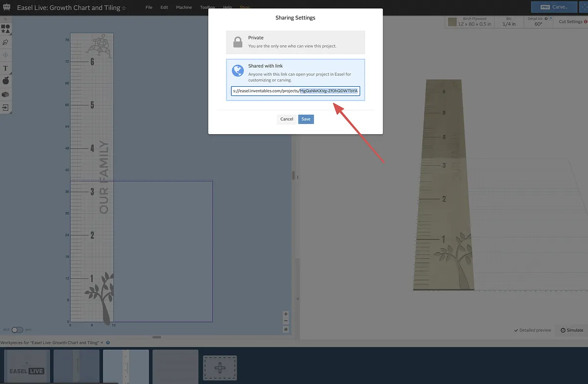This screenshot has width=588, height=384.
Task: Click the horizontal pane divider handle
Action: [157, 337]
